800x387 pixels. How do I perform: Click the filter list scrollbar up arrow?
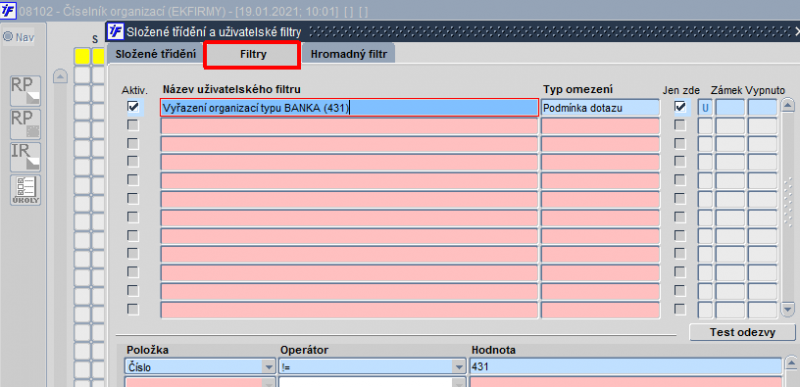788,106
